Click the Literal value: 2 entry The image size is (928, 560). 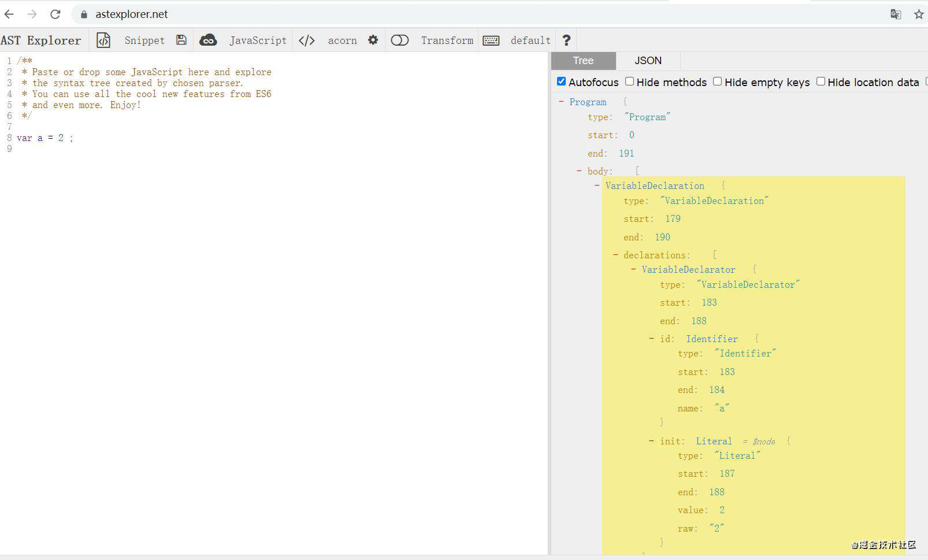(701, 510)
